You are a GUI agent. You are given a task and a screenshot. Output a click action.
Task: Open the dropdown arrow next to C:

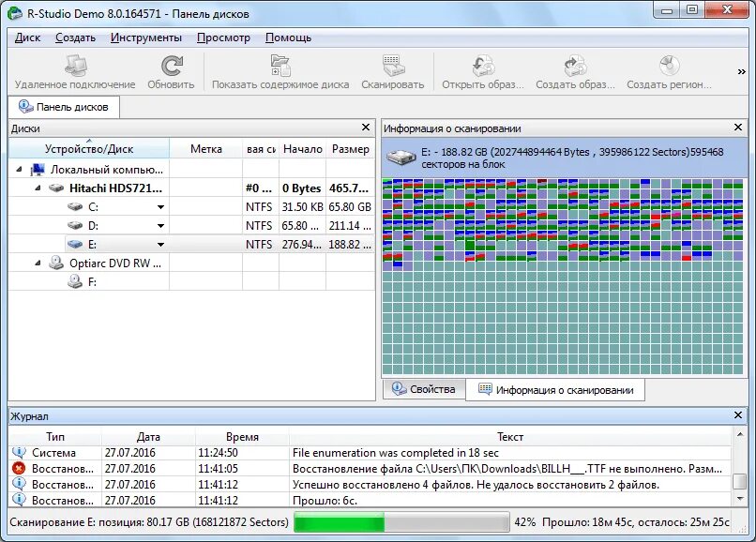coord(160,207)
